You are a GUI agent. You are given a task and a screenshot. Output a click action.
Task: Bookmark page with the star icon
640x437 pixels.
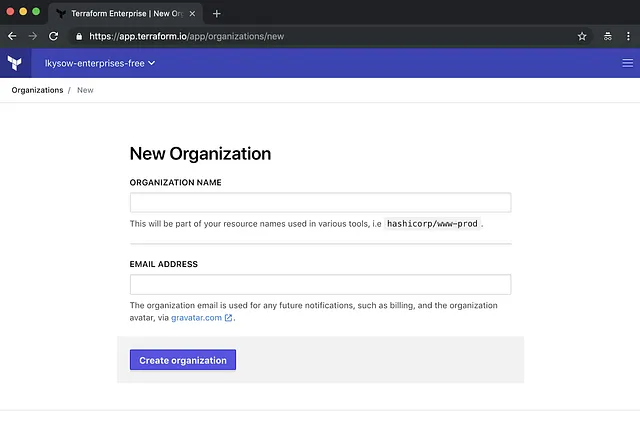[x=582, y=36]
